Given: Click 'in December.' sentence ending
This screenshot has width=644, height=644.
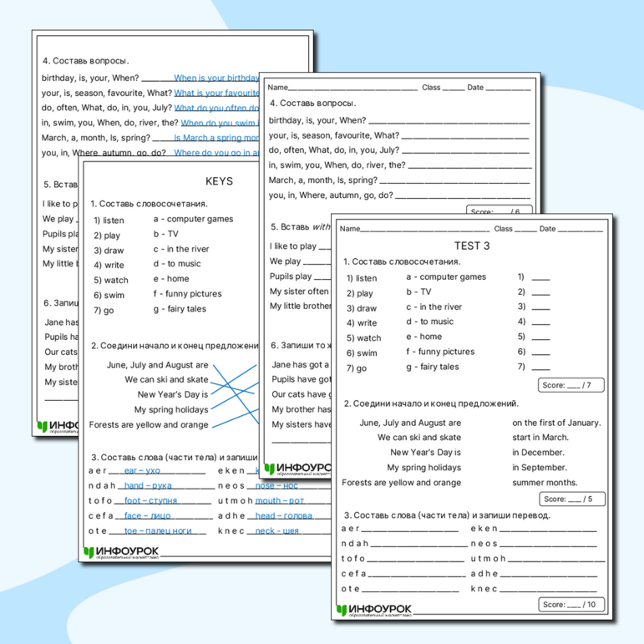Looking at the screenshot, I should 538,453.
